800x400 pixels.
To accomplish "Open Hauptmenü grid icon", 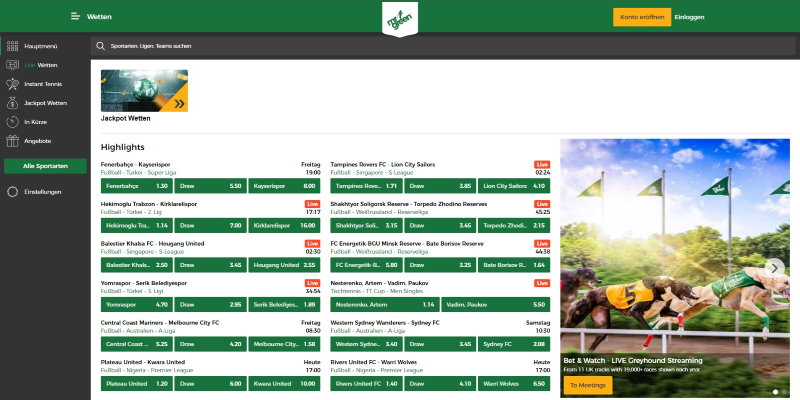I will pos(13,46).
